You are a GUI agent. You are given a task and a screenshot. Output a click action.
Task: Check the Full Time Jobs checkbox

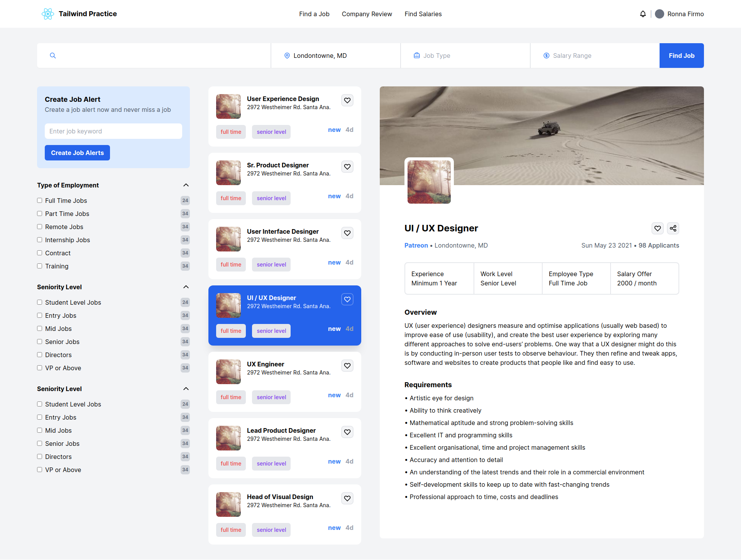[x=39, y=201]
